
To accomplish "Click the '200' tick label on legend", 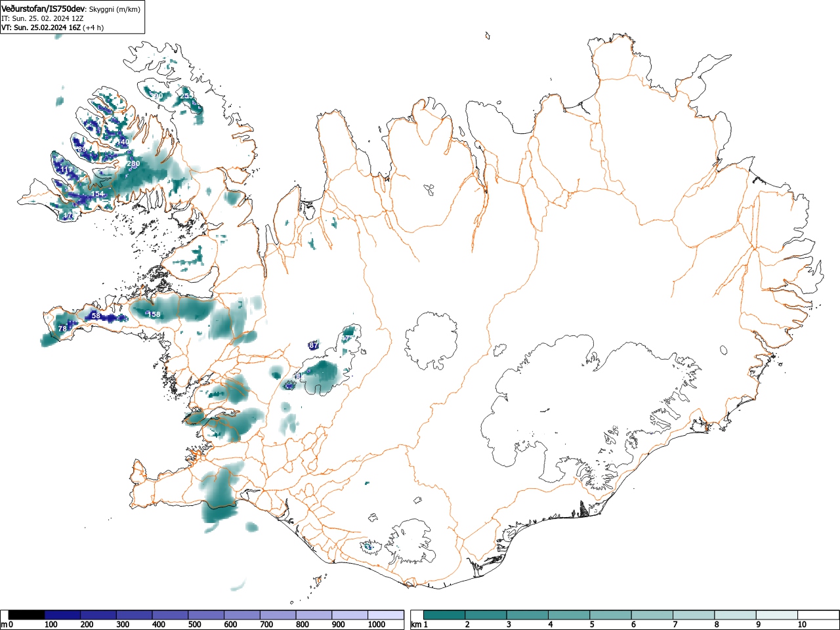I will click(x=87, y=625).
